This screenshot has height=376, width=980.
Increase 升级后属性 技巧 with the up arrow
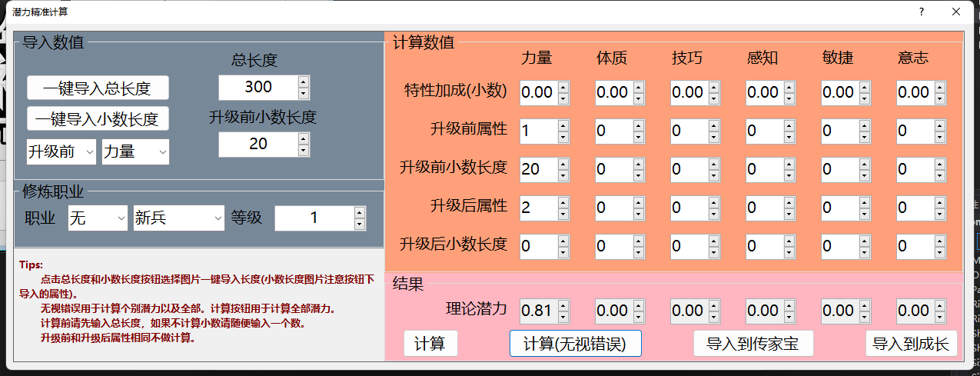pos(714,202)
